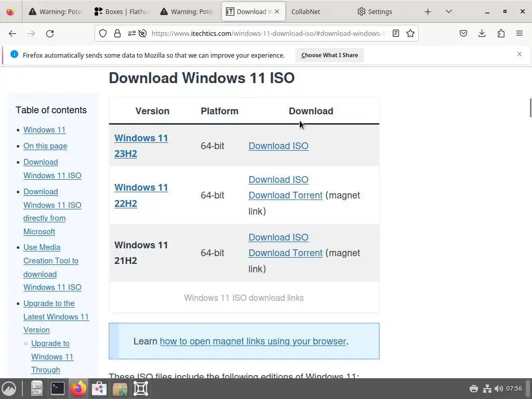Open network connection tray icon
The width and height of the screenshot is (532, 399).
point(487,389)
